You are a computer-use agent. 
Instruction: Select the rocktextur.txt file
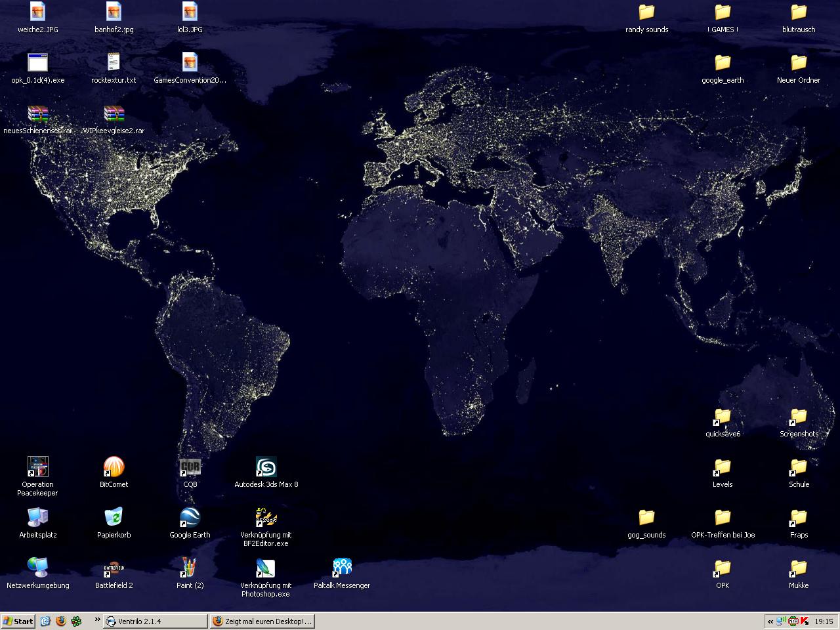pos(114,62)
